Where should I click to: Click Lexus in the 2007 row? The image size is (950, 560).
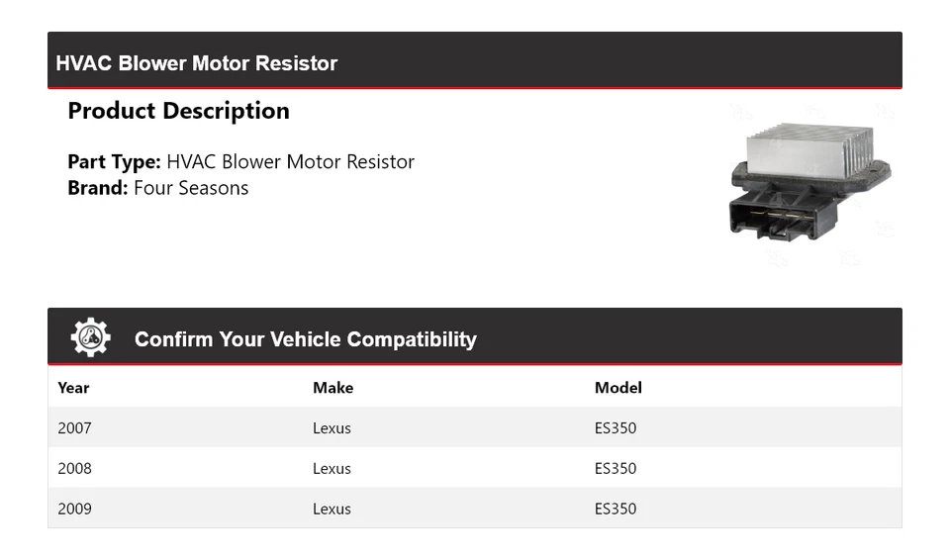332,428
